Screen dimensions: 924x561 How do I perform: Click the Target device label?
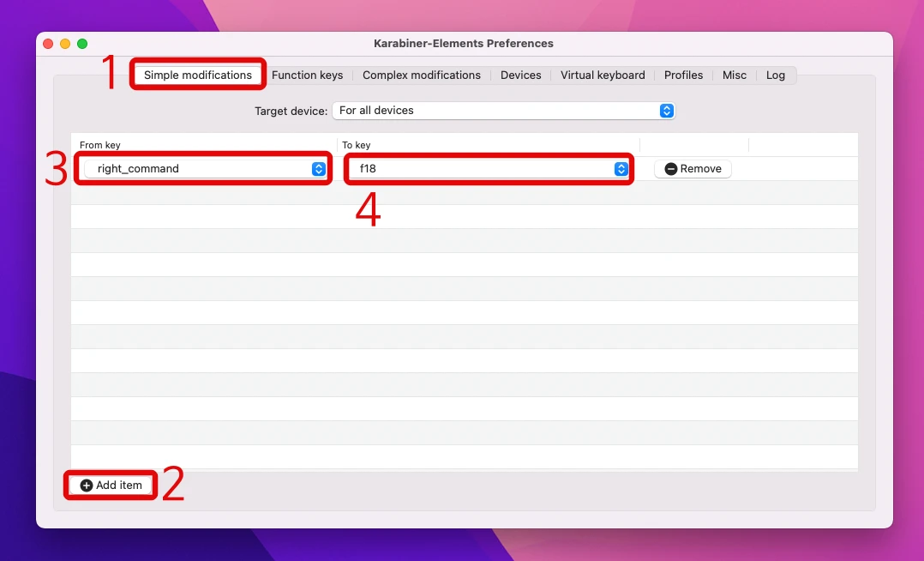click(x=291, y=111)
